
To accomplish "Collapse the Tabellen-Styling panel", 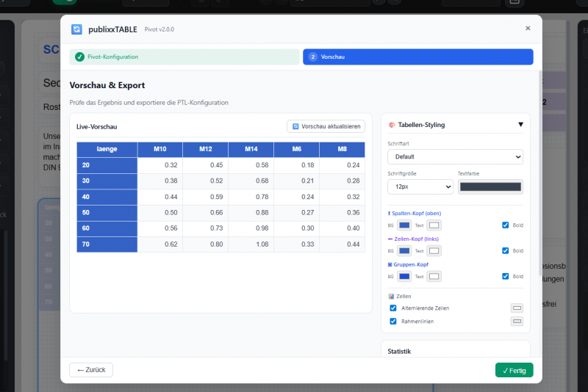I will [x=520, y=125].
